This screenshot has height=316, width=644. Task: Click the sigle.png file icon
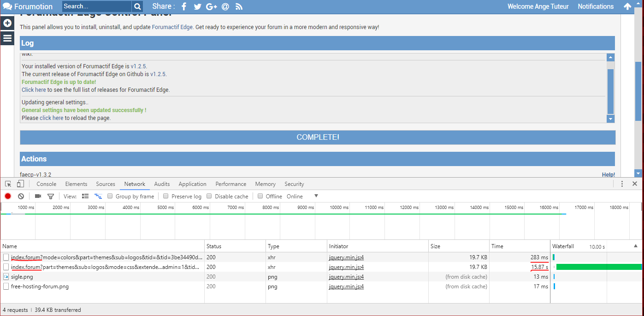[x=6, y=277]
